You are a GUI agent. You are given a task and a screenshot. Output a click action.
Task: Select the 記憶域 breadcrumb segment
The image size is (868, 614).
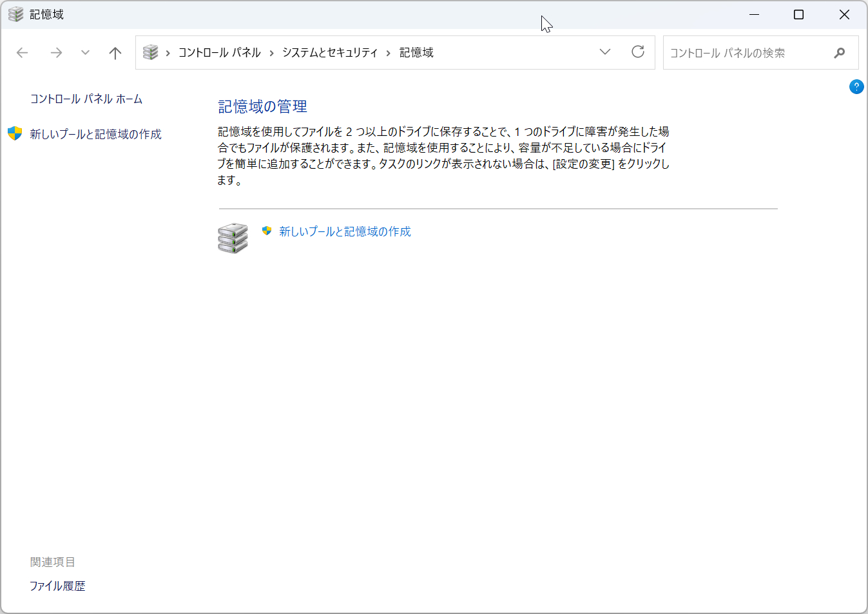416,52
